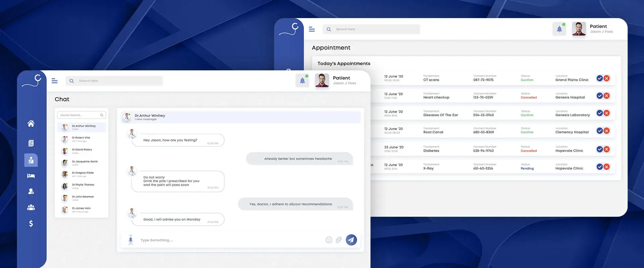Screen dimensions: 644x268
Task: Open notifications bell in Appointment window
Action: pos(559,29)
